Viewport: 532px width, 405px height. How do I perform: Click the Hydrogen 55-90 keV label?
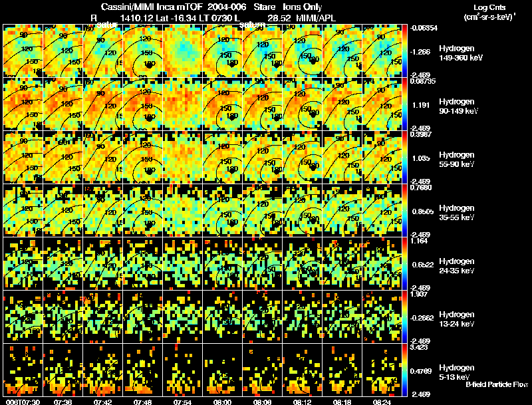coord(457,159)
